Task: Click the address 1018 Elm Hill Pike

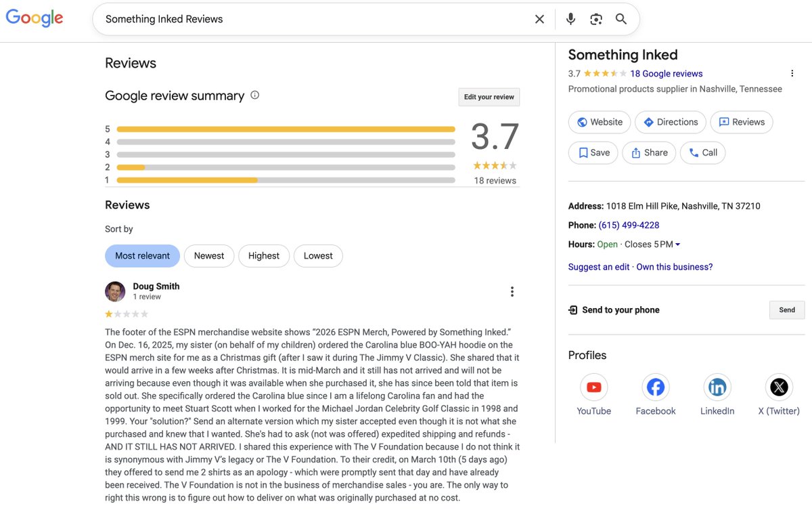Action: [x=683, y=206]
